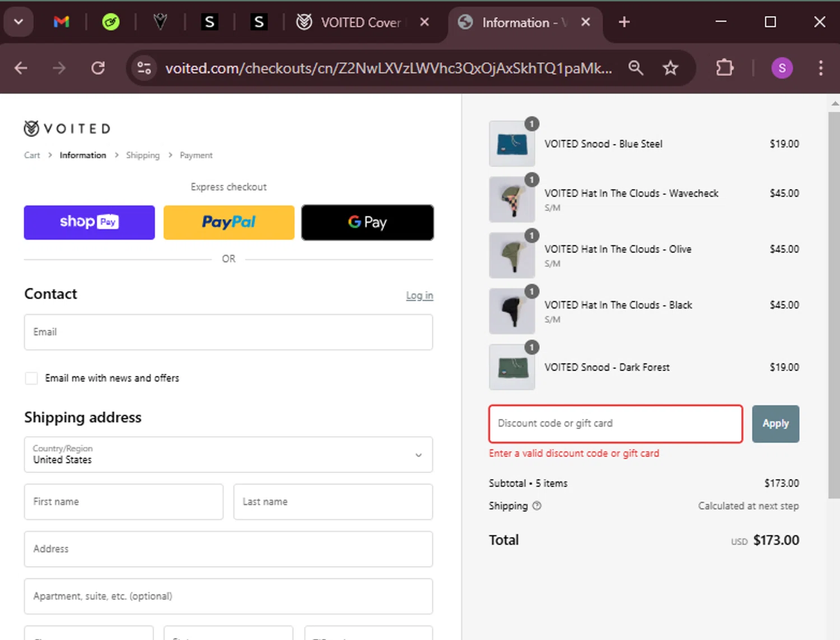Show shipping info help icon
This screenshot has height=640, width=840.
[x=536, y=506]
